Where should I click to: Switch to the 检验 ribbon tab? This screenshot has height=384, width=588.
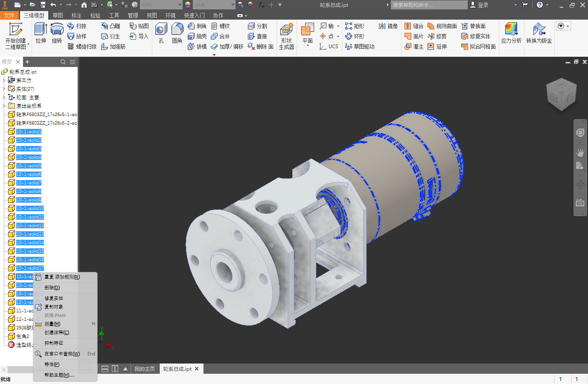pos(95,15)
